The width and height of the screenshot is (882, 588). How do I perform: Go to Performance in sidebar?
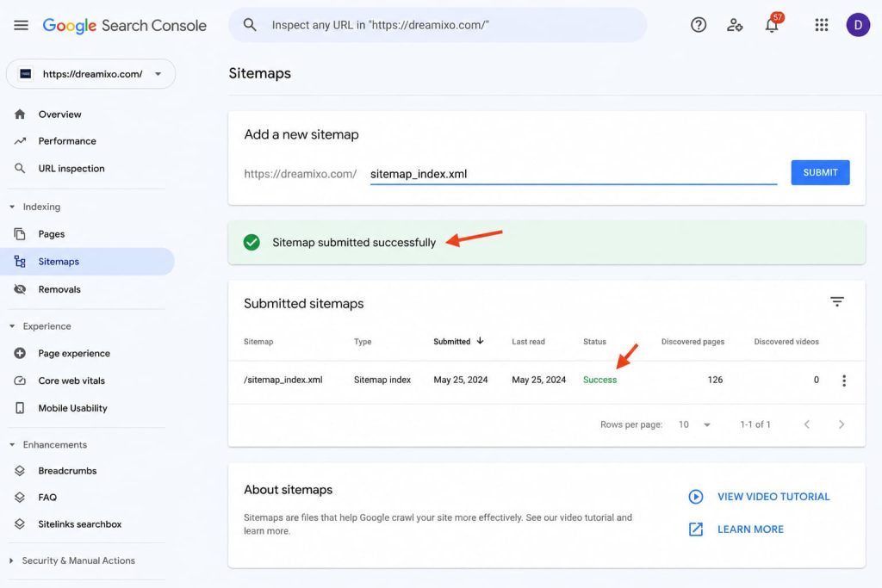coord(67,141)
